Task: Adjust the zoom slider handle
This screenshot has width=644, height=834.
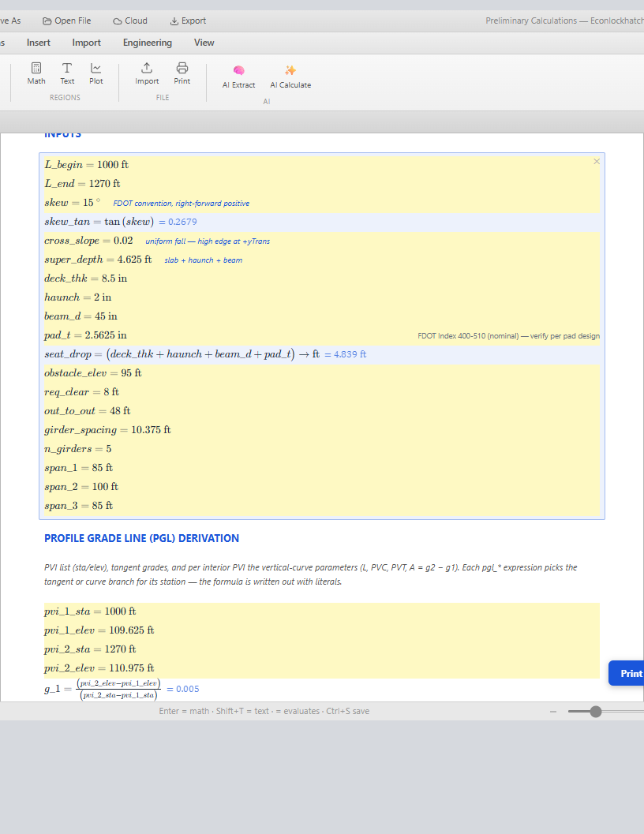Action: 596,711
